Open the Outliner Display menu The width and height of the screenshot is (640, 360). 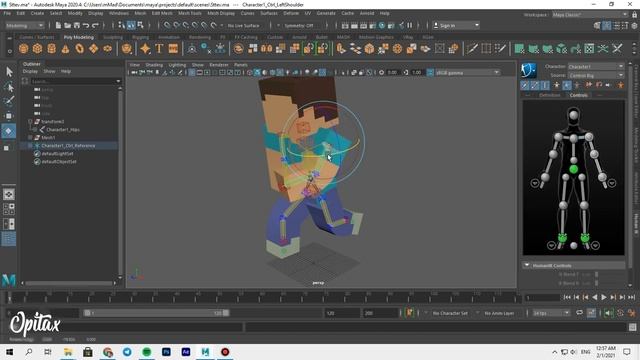[x=30, y=71]
